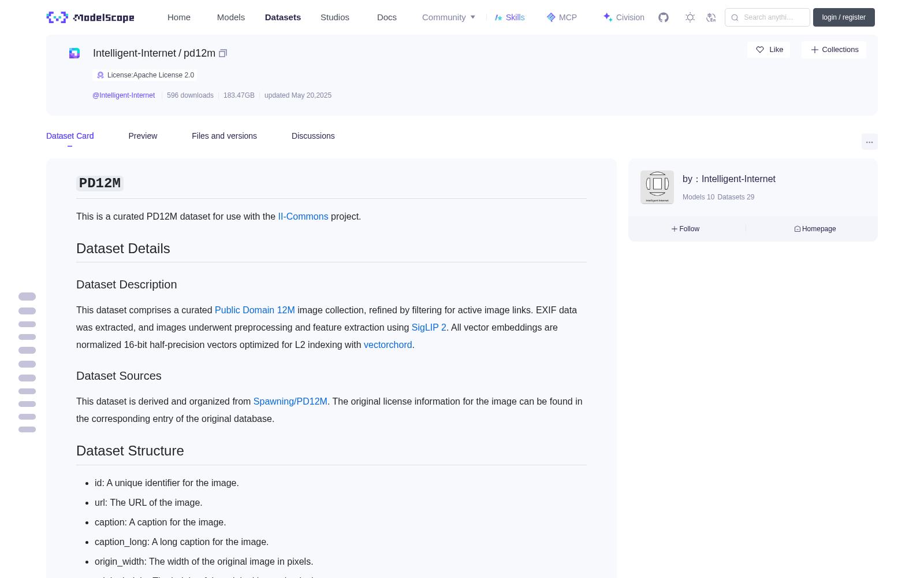This screenshot has height=578, width=924.
Task: Toggle the light/dark theme sun icon
Action: click(x=690, y=17)
